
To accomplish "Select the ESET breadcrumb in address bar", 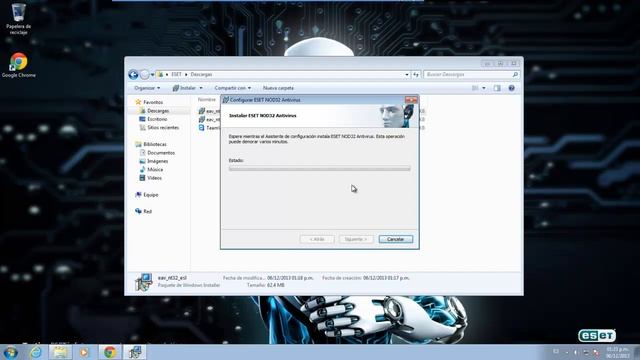I will tap(176, 74).
